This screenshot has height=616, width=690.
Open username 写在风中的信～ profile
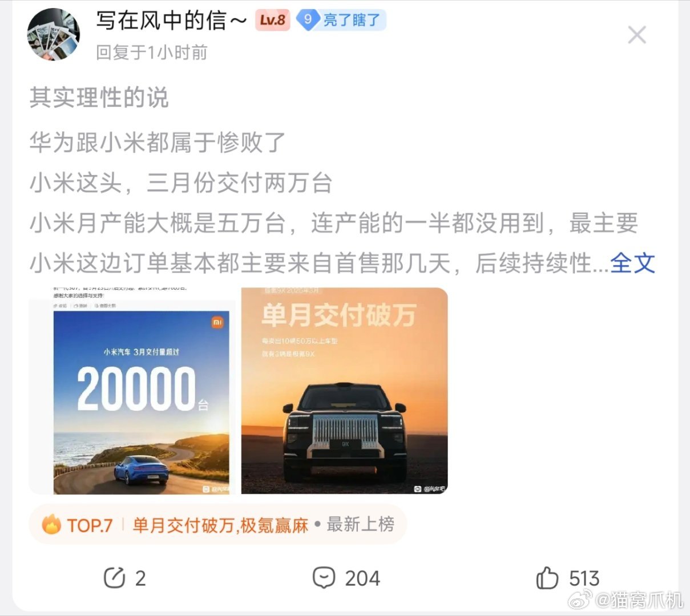(171, 21)
